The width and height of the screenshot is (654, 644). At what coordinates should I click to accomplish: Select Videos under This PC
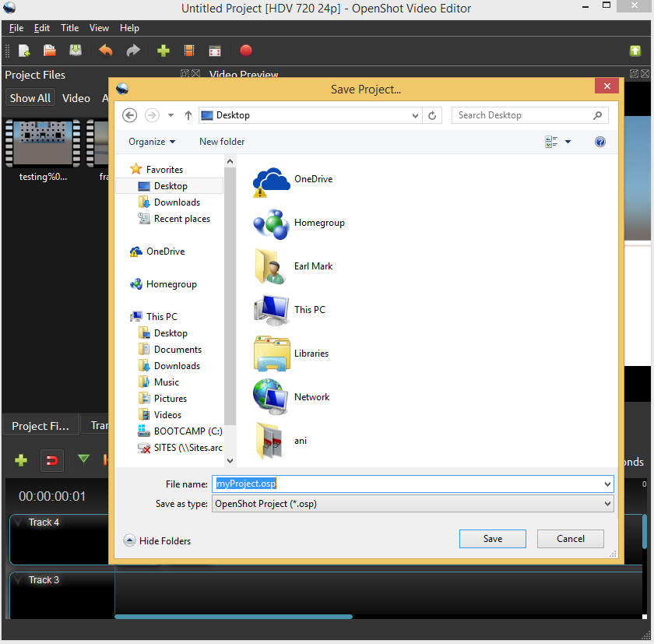tap(160, 414)
